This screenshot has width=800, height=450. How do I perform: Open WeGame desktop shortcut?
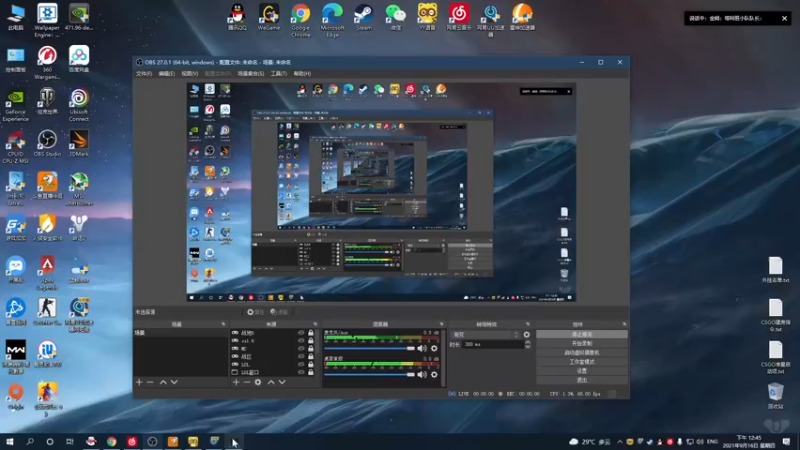pos(269,18)
